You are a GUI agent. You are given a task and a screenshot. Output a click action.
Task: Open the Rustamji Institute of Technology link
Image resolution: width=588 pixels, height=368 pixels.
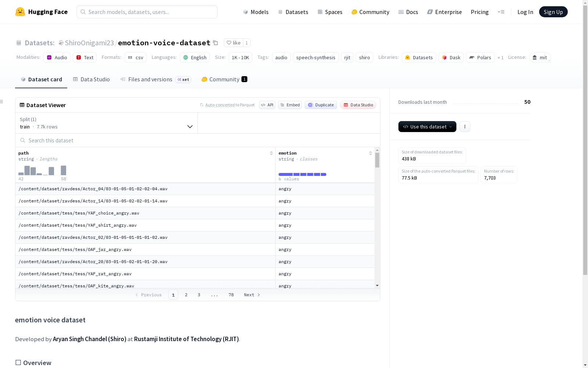click(186, 339)
